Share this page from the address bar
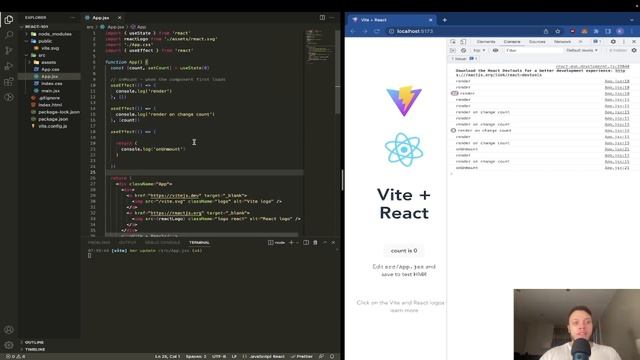The image size is (640, 360). tap(546, 31)
